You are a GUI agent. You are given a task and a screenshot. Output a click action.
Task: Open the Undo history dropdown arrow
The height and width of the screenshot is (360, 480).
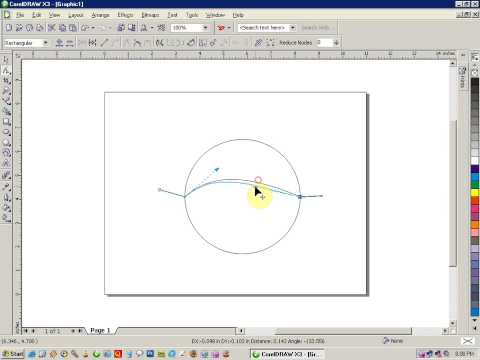tap(93, 28)
